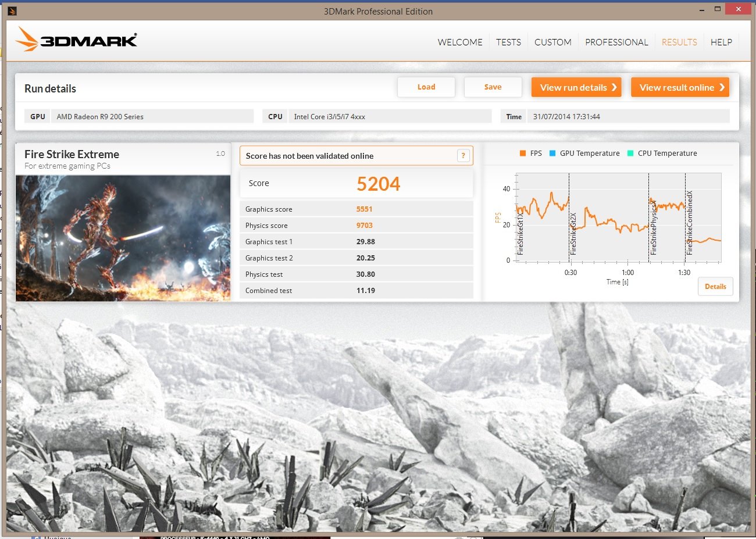The width and height of the screenshot is (756, 539).
Task: Maximize the 3DMark window
Action: (718, 9)
